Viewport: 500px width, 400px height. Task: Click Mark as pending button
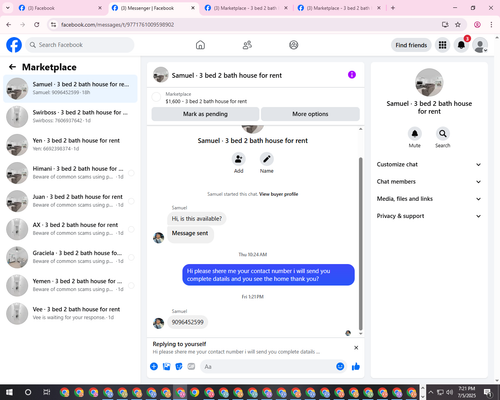click(205, 114)
